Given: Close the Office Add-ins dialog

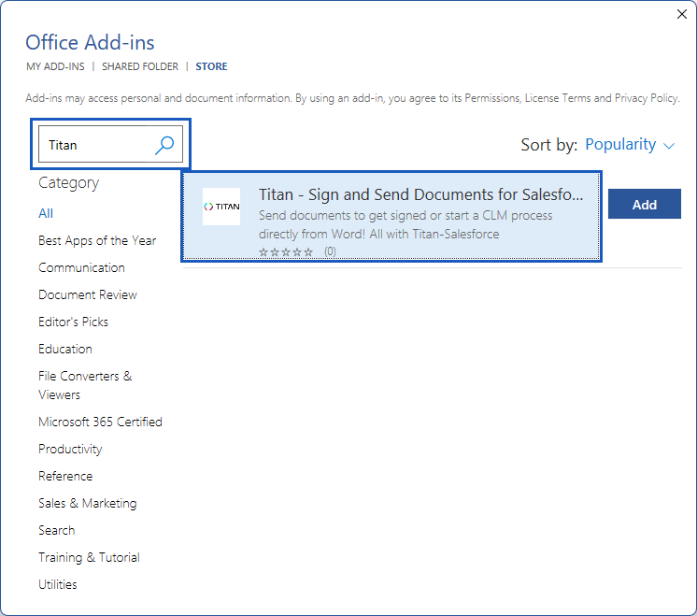Looking at the screenshot, I should [681, 14].
